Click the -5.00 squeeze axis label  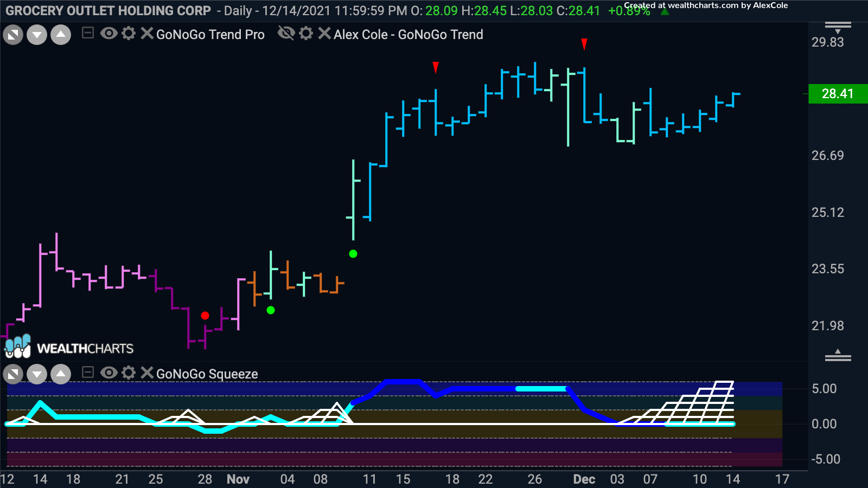(826, 459)
